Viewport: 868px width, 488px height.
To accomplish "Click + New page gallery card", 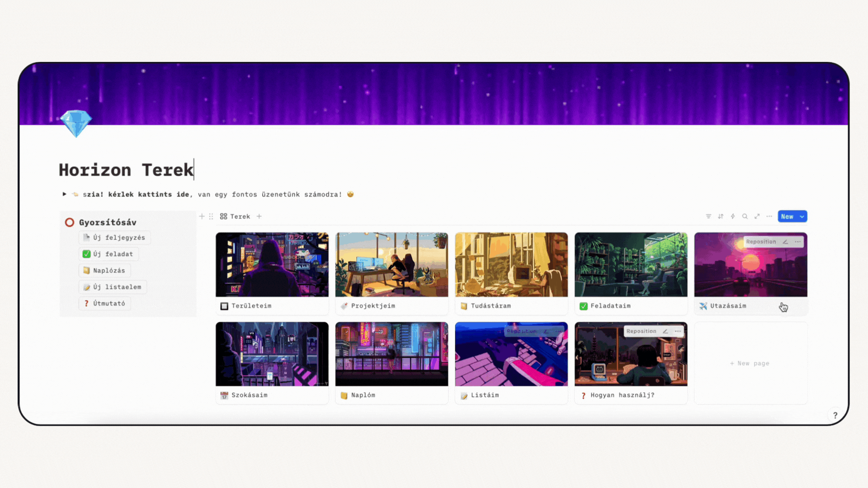I will pos(750,363).
